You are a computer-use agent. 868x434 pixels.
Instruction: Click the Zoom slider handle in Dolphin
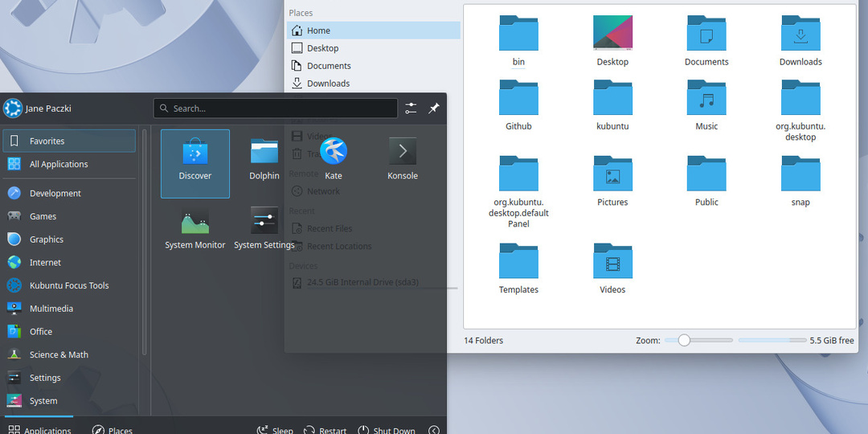click(x=684, y=341)
